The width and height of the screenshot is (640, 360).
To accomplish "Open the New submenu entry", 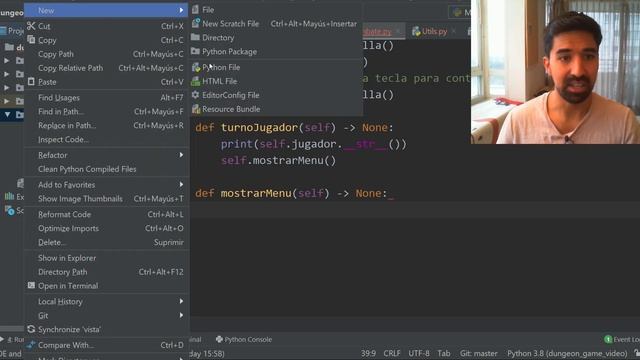I will (106, 11).
